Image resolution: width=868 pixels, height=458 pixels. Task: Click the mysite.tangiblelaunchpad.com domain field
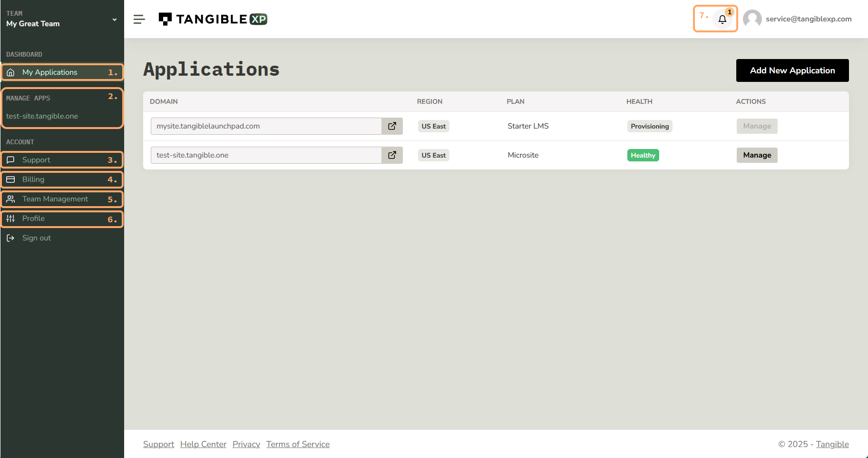(x=266, y=126)
